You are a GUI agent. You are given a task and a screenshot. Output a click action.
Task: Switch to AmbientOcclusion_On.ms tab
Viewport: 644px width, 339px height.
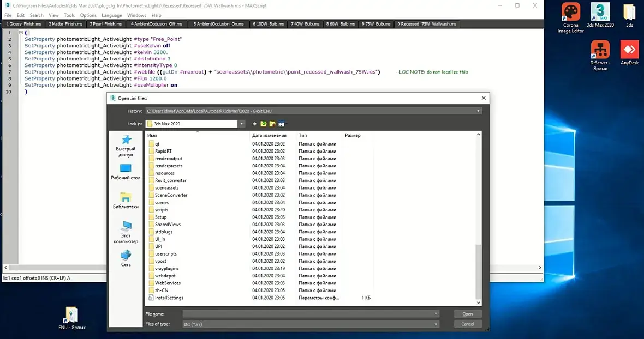coord(218,24)
